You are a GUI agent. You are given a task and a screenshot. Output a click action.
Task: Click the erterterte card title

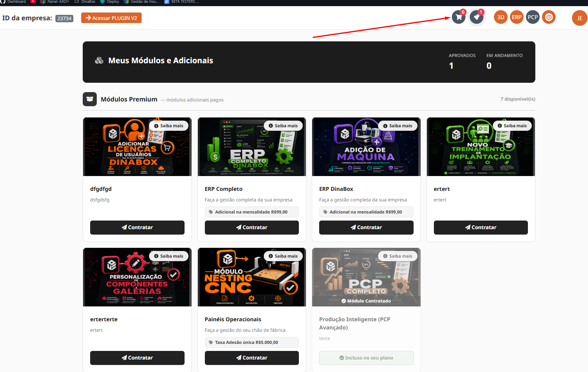[x=104, y=319]
